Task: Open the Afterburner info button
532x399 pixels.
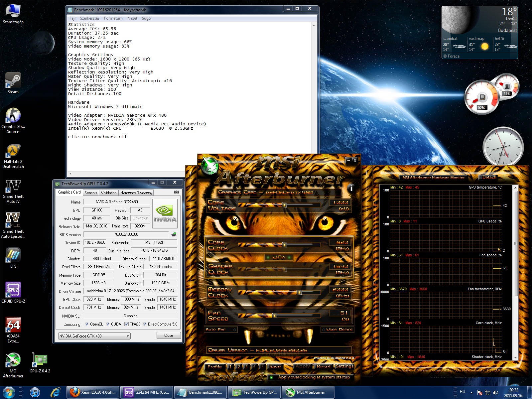Action: point(351,188)
